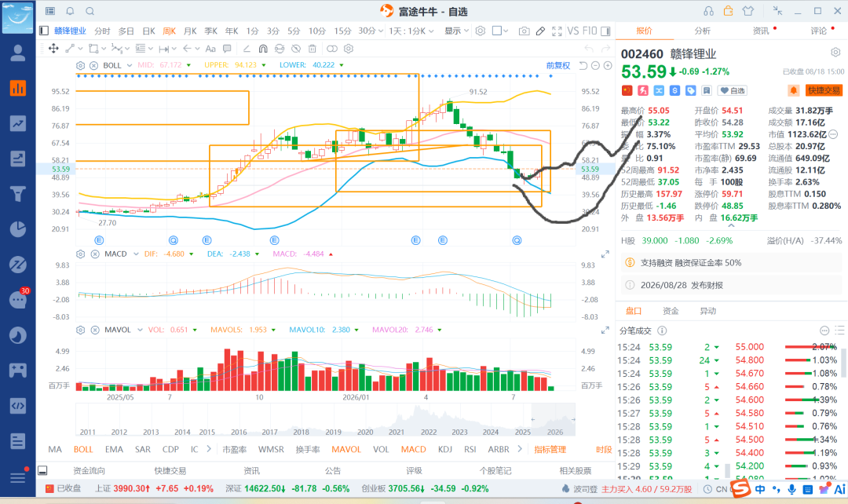Viewport: 848px width, 504px height.
Task: Open the market trend sidebar icon
Action: [18, 123]
